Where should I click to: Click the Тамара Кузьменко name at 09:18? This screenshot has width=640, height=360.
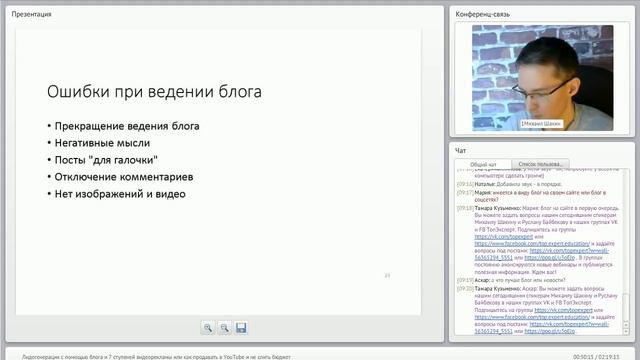point(498,208)
